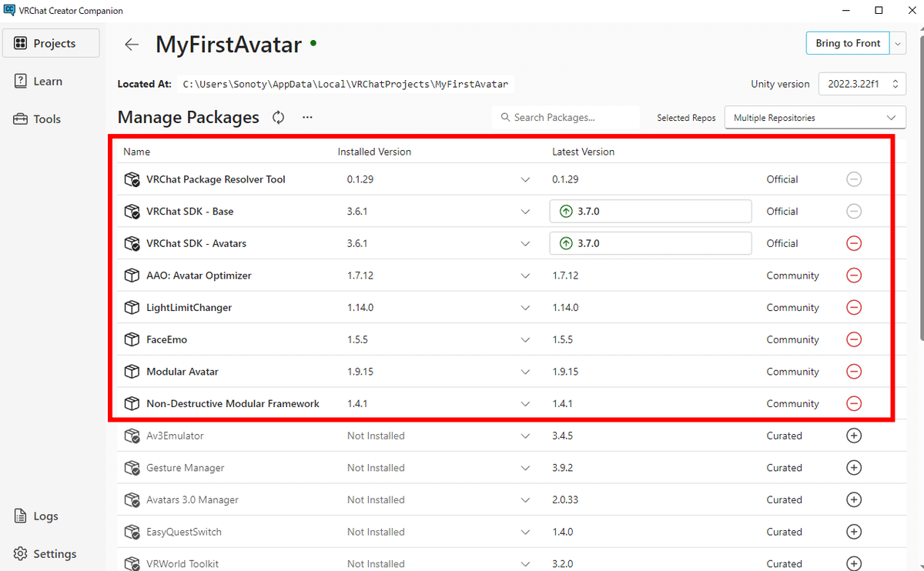
Task: Click the project path text
Action: (x=346, y=84)
